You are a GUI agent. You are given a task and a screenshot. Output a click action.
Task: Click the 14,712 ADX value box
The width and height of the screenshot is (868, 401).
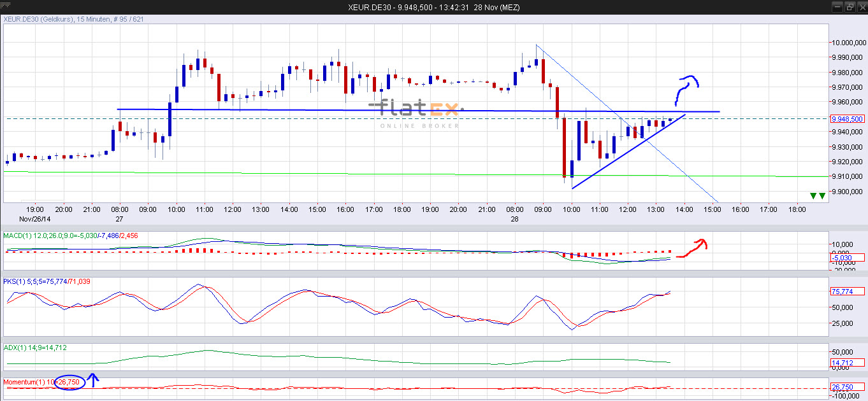846,362
